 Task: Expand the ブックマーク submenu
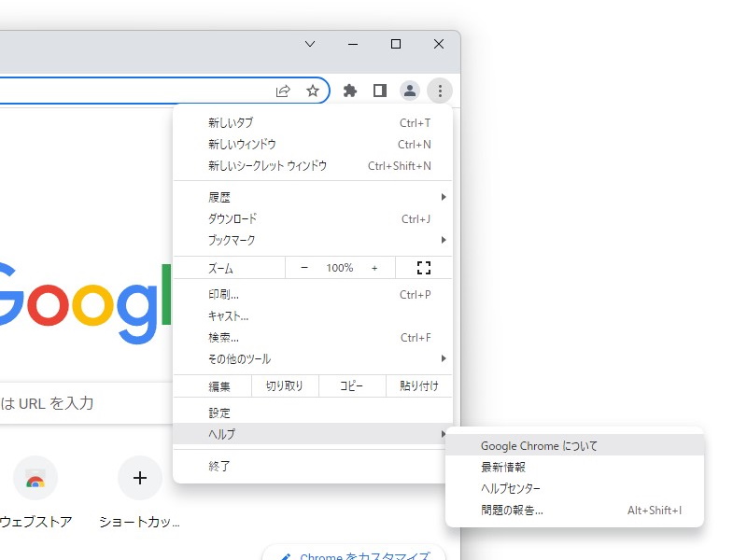point(280,240)
